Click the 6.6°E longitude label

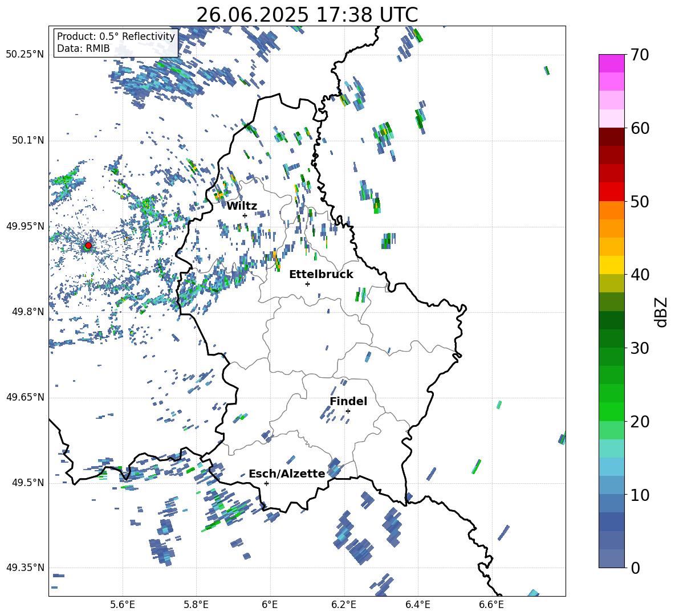click(491, 605)
